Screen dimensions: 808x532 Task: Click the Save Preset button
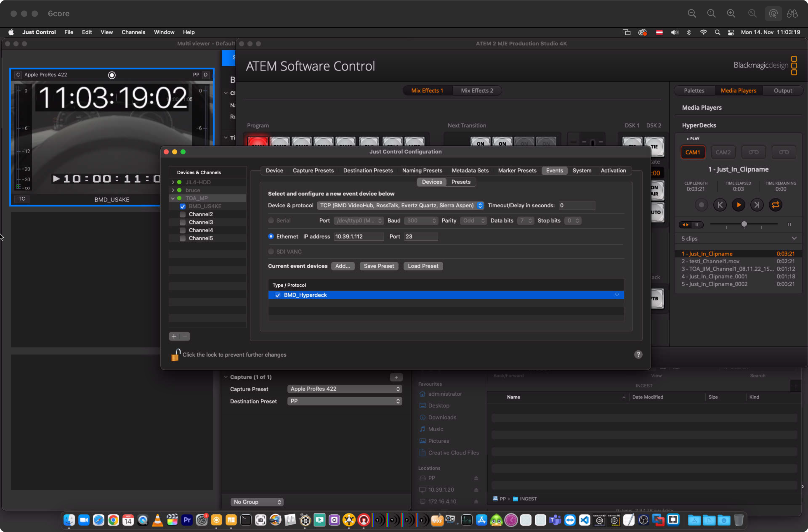[x=378, y=266]
